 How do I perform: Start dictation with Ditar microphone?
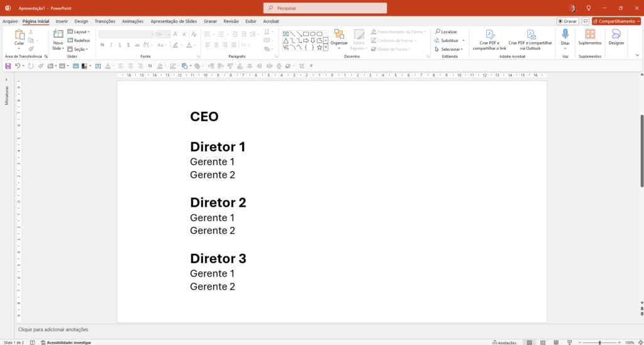pyautogui.click(x=565, y=37)
